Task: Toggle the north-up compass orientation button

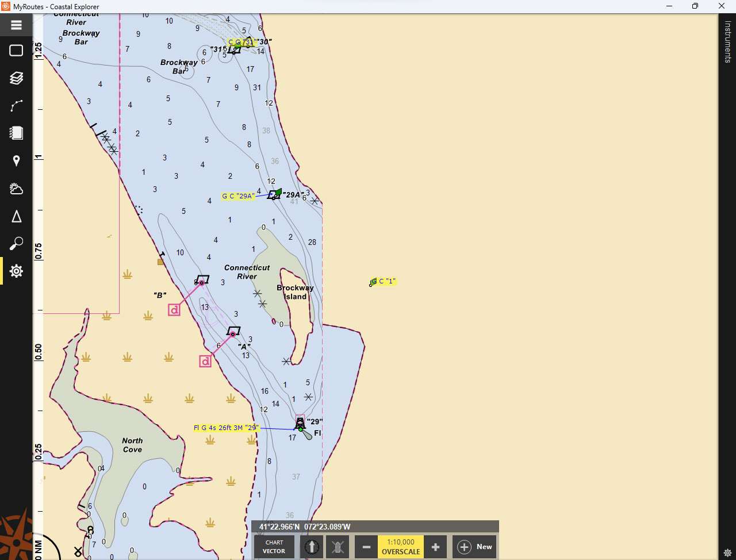Action: coord(312,547)
